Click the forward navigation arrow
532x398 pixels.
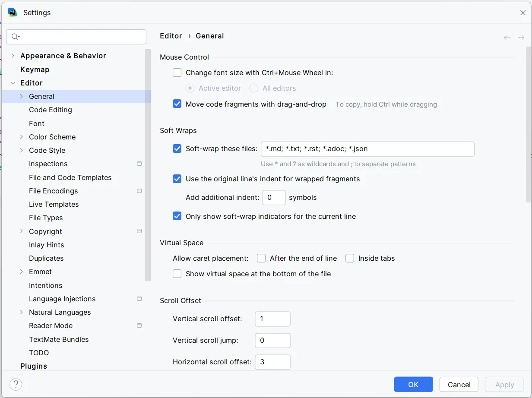tap(521, 38)
